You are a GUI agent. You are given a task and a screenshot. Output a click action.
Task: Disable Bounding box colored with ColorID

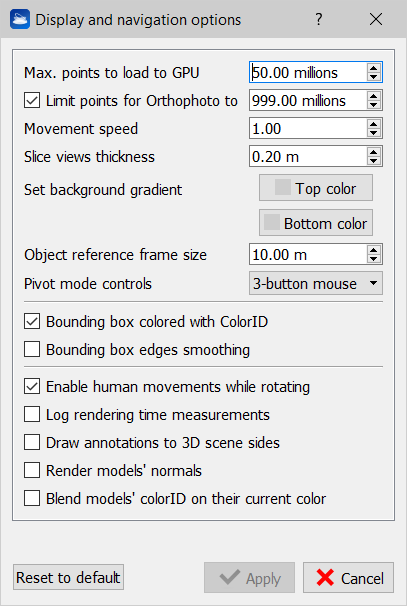(x=32, y=322)
